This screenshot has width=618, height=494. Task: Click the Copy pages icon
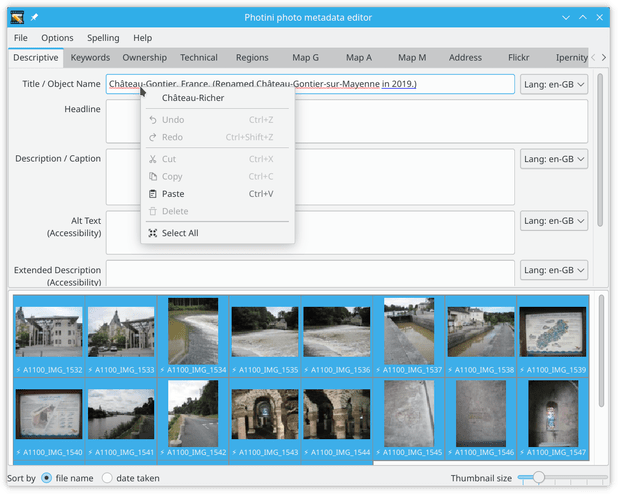tap(153, 177)
